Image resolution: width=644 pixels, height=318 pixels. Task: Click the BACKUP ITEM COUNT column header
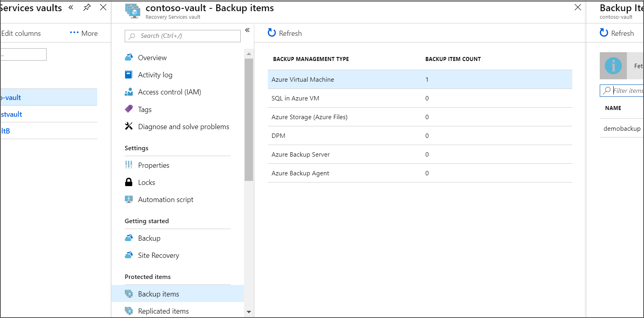pos(453,59)
